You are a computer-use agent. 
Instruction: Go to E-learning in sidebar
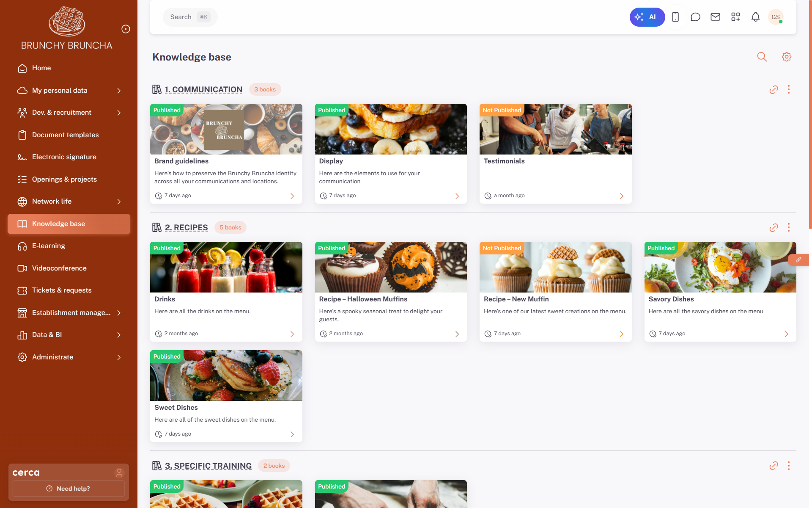coord(49,246)
